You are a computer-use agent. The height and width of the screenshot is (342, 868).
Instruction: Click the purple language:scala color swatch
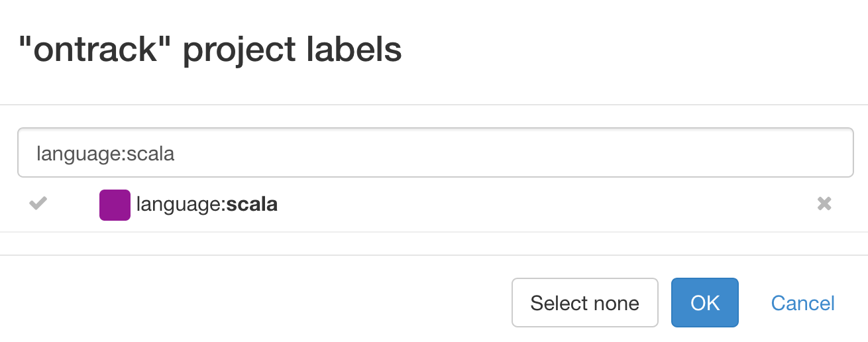click(115, 205)
